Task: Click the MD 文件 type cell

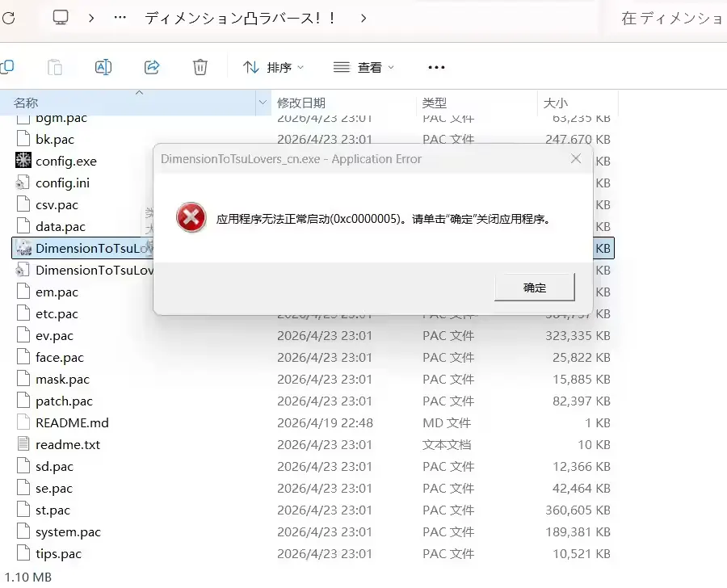Action: [447, 423]
